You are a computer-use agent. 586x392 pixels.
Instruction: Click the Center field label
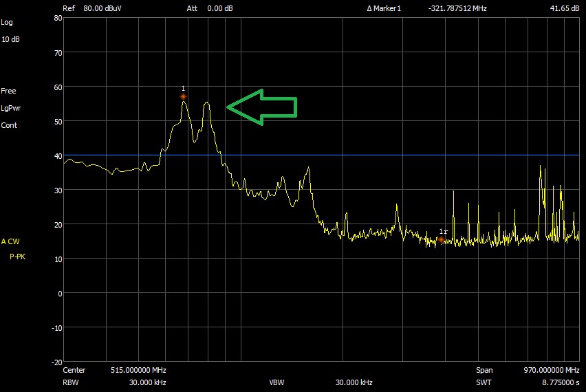(x=74, y=370)
